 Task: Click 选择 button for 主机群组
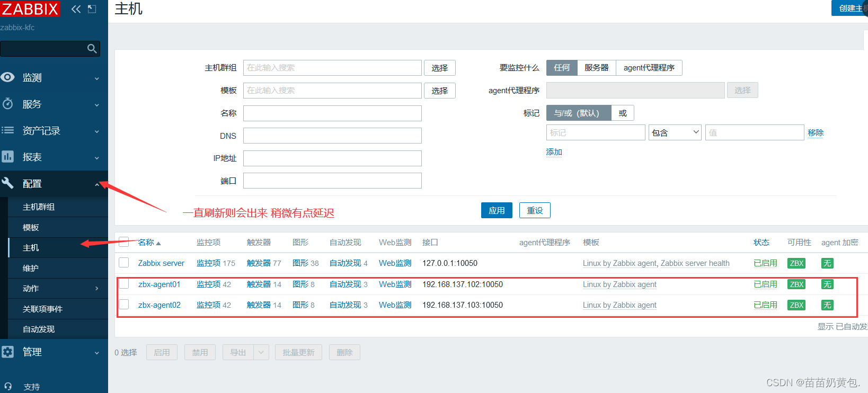click(439, 68)
